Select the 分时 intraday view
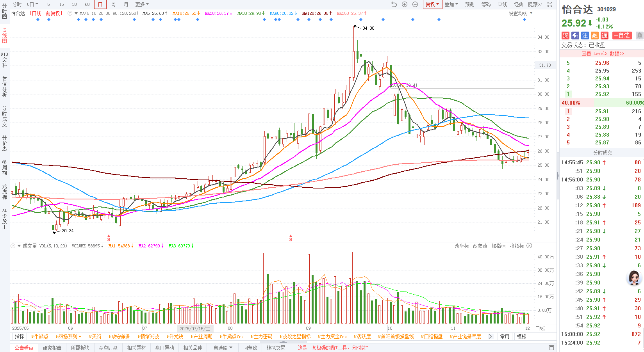Viewport: 644px width, 352px height. click(17, 4)
